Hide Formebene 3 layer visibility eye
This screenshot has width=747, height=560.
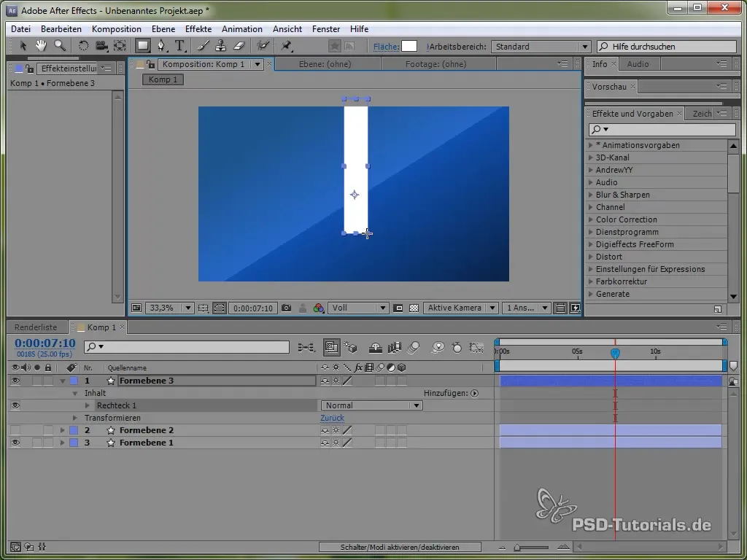[15, 381]
